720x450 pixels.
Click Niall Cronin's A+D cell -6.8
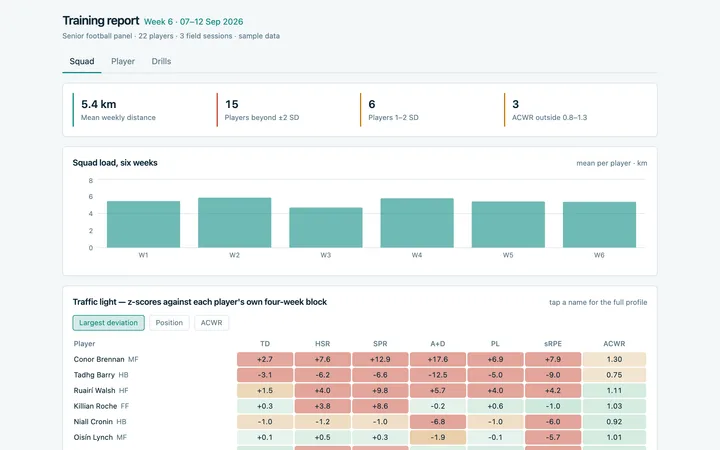coord(438,422)
